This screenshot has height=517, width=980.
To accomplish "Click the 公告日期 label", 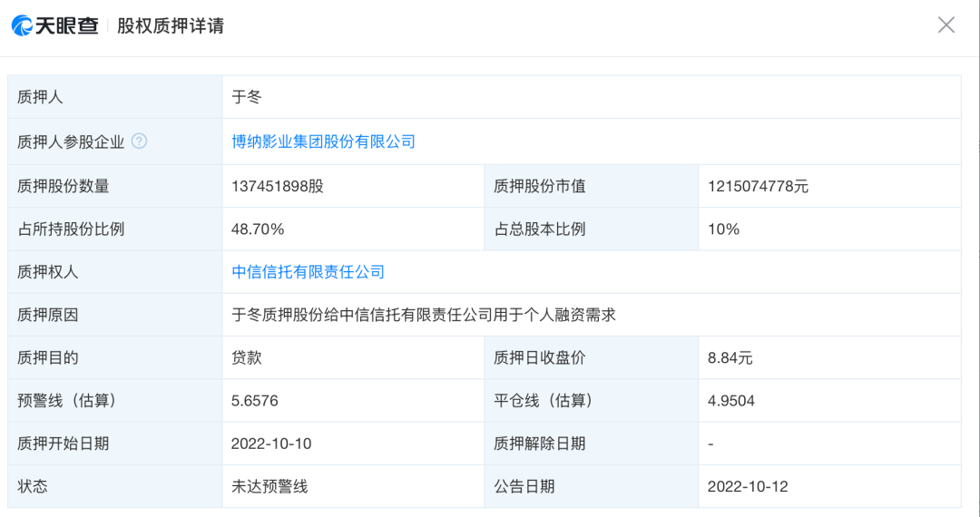I will point(524,486).
